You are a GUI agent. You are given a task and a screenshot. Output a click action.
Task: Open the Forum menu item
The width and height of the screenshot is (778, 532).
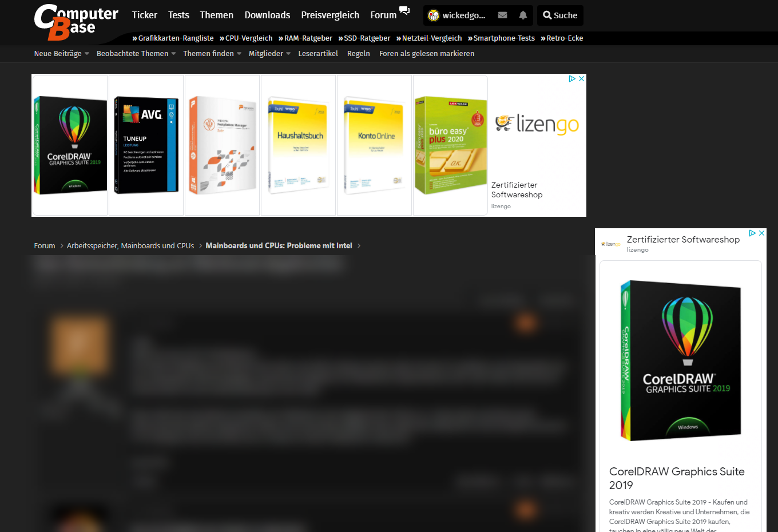(x=383, y=15)
